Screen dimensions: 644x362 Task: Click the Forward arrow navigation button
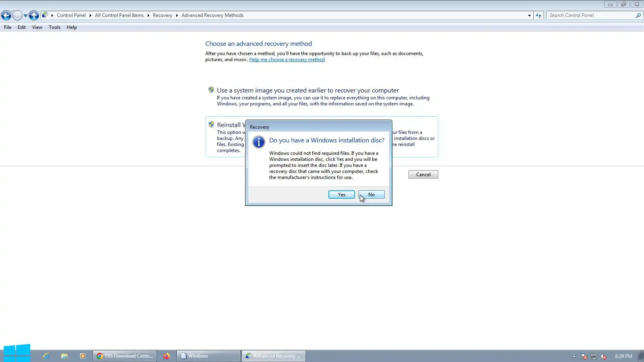(17, 15)
